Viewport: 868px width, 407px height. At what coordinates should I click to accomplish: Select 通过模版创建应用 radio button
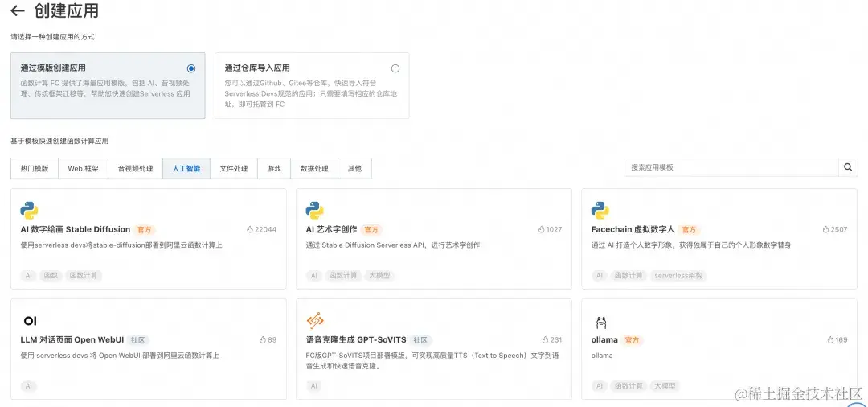(x=191, y=68)
